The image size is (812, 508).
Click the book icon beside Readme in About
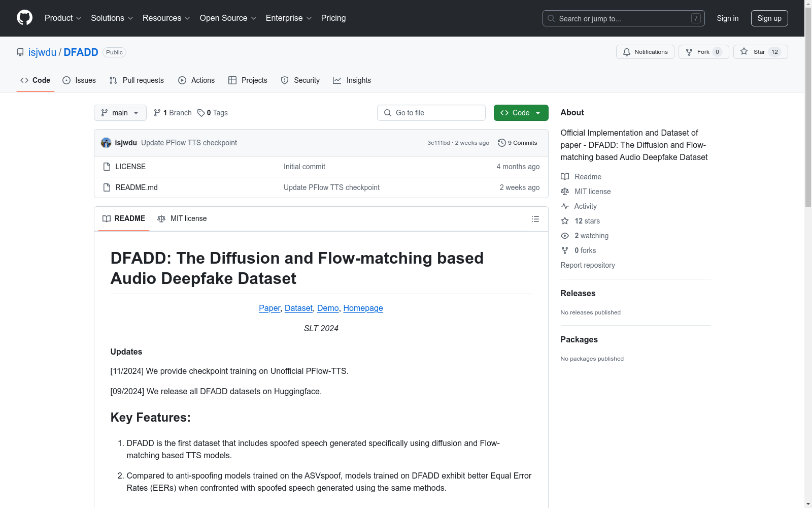click(x=565, y=177)
